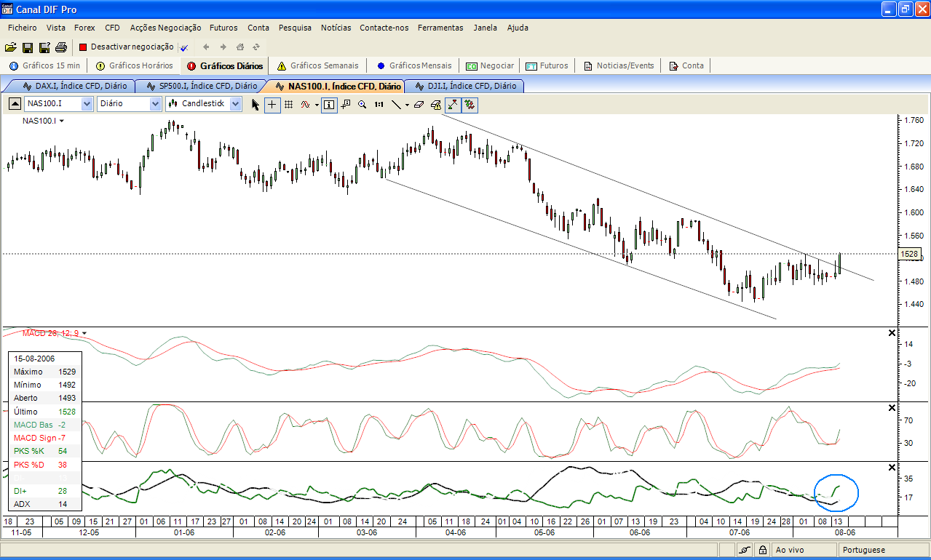
Task: Click the erase-all with warning icon
Action: pyautogui.click(x=435, y=104)
